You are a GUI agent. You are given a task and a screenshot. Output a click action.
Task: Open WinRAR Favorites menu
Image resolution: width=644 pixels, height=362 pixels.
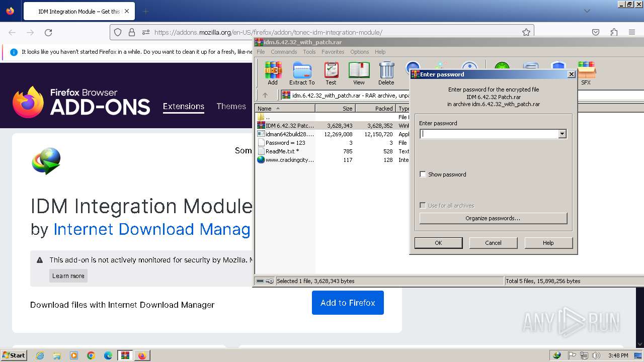(x=333, y=52)
